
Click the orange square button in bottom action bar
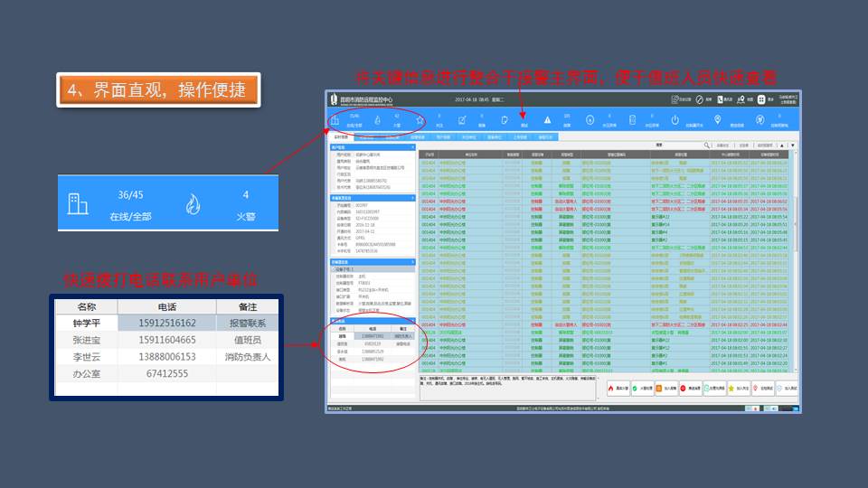coord(666,389)
